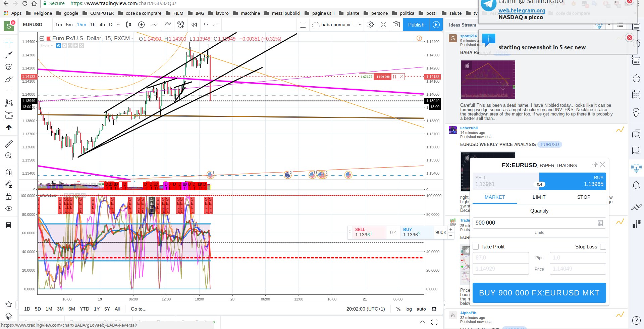The height and width of the screenshot is (329, 644).
Task: Open the BABA Reversal idea thumbnail
Action: click(488, 80)
